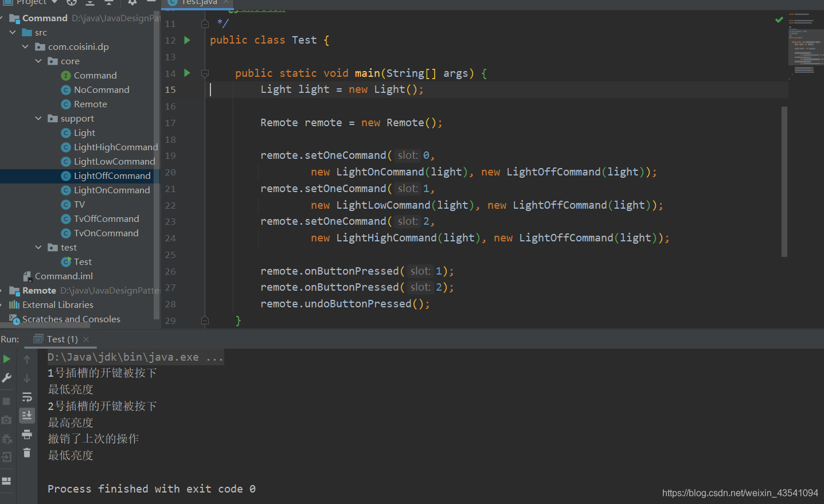
Task: Click the Command interface icon in core
Action: coord(66,76)
